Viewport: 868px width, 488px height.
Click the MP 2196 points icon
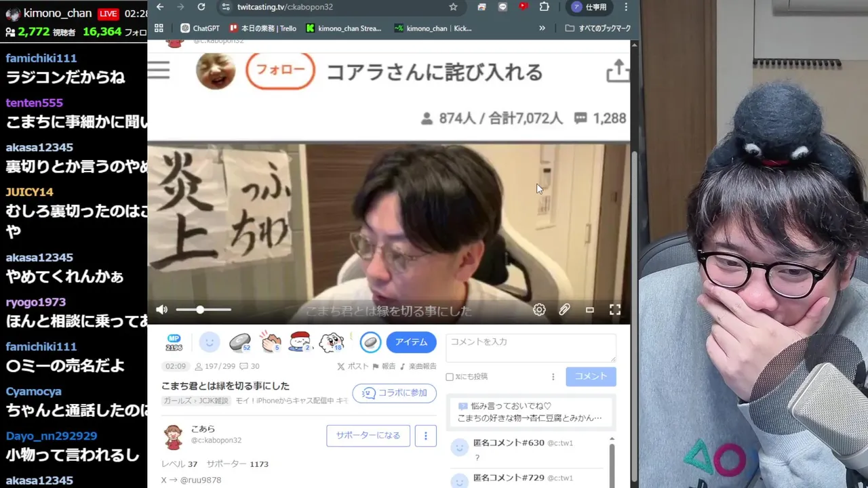(x=174, y=343)
